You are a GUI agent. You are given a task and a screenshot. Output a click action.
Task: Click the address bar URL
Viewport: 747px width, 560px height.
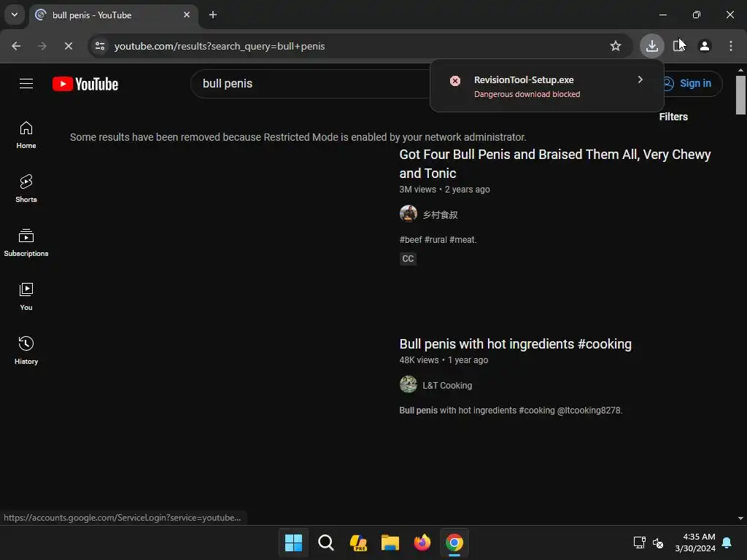[220, 46]
